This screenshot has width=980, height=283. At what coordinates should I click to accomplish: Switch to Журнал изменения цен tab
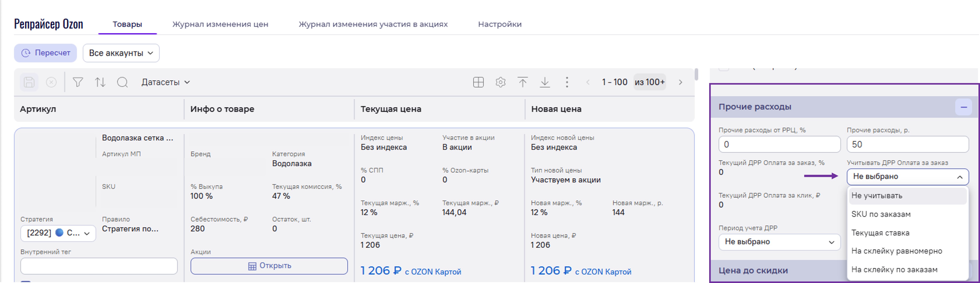pos(220,24)
